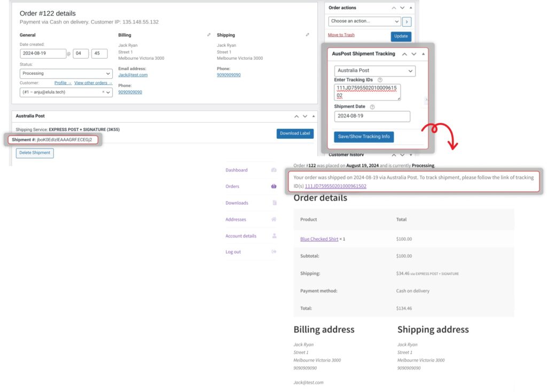Click EXPRESS POST + SIGNATURE (3K55) text
547x392 pixels.
click(84, 130)
